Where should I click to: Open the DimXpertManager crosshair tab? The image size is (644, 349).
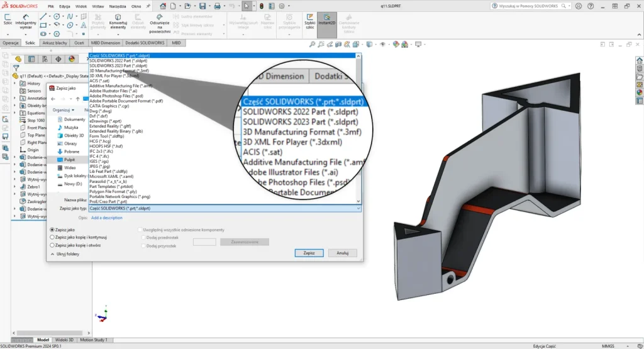coord(58,59)
